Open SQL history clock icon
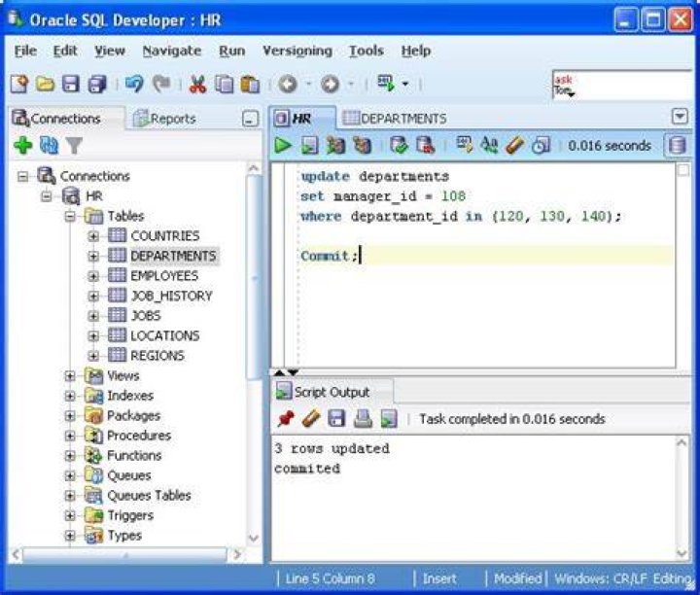This screenshot has height=595, width=700. pos(541,146)
